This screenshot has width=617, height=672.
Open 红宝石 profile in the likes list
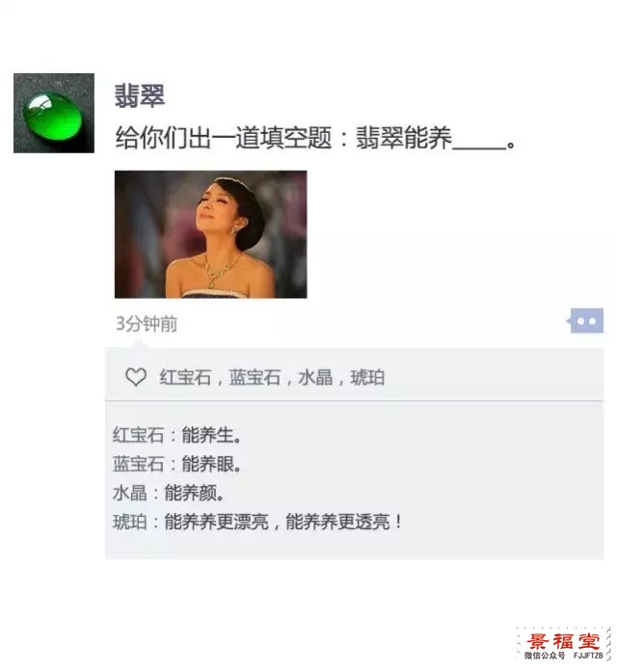(185, 378)
